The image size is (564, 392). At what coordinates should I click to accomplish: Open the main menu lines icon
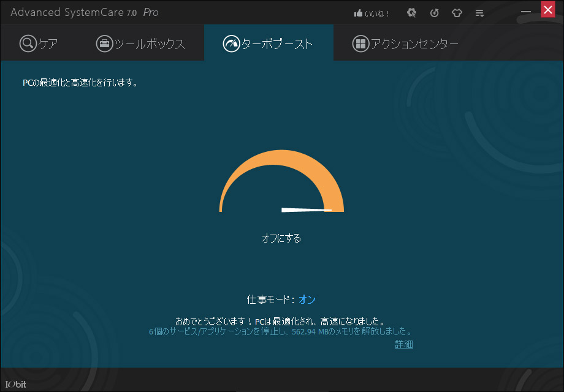(x=479, y=13)
